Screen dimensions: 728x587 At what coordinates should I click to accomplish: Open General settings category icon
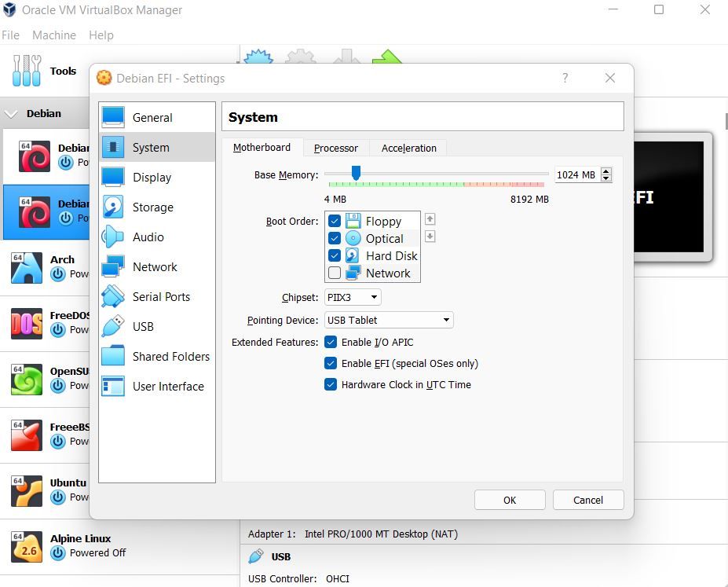click(x=113, y=118)
